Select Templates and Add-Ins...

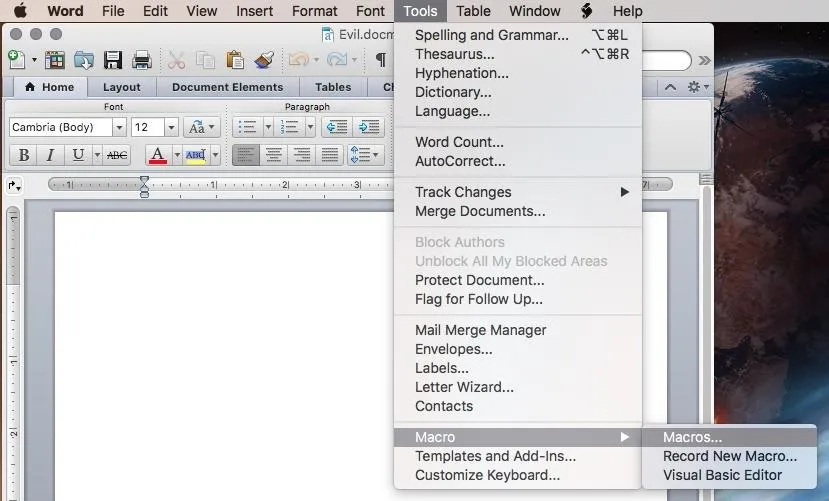tap(518, 456)
